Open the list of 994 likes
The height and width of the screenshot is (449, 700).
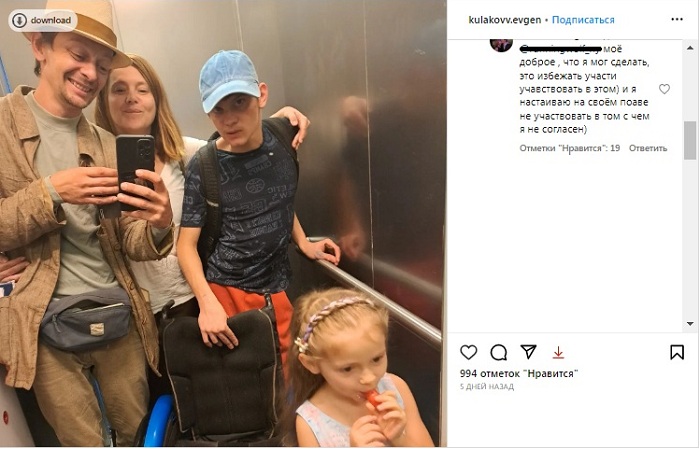pos(519,373)
